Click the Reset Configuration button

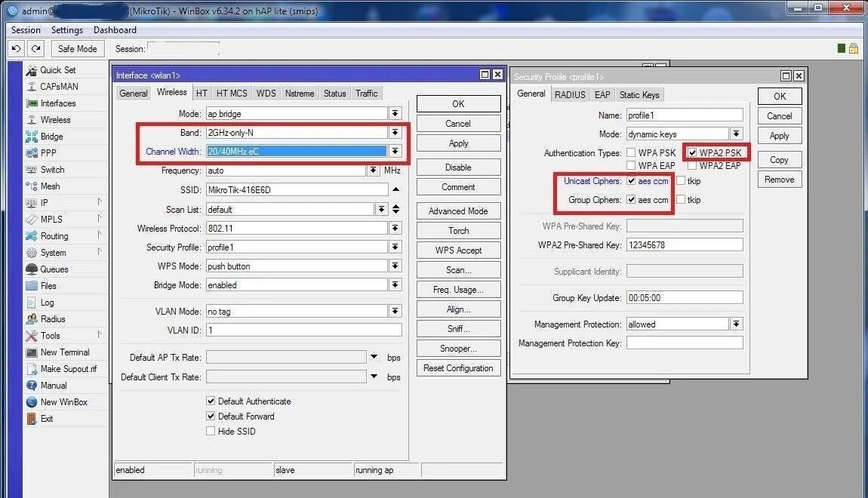458,368
